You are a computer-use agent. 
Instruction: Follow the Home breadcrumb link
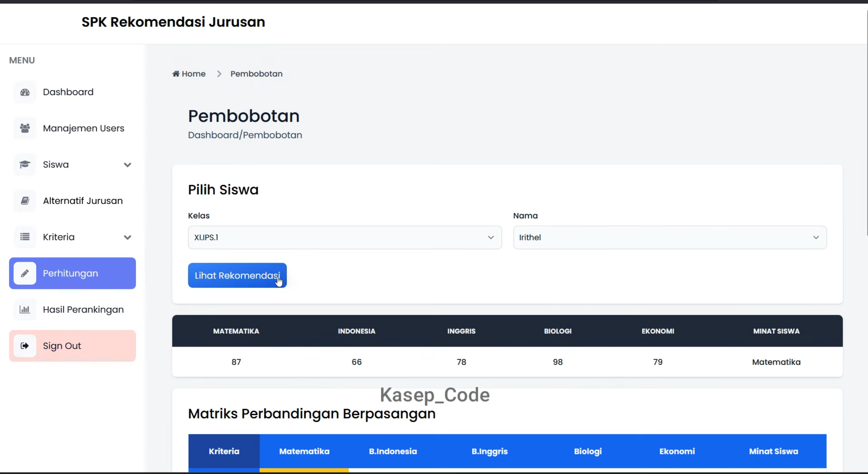click(x=189, y=74)
